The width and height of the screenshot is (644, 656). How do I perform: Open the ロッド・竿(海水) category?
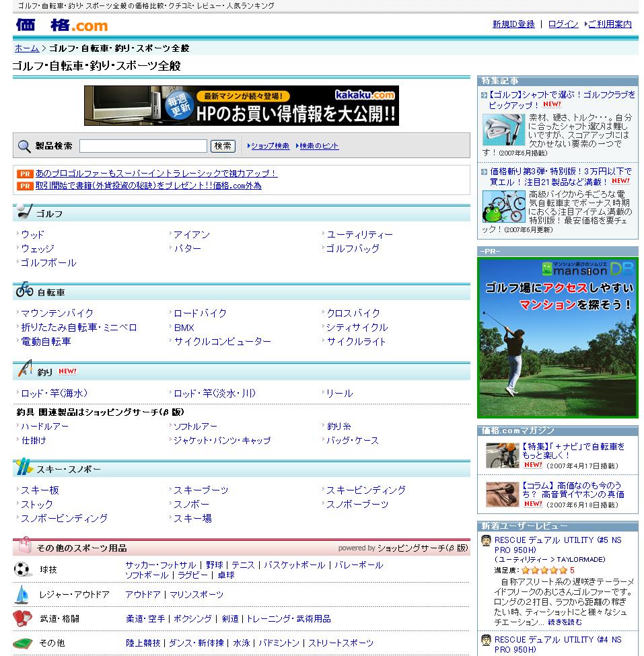coord(54,394)
